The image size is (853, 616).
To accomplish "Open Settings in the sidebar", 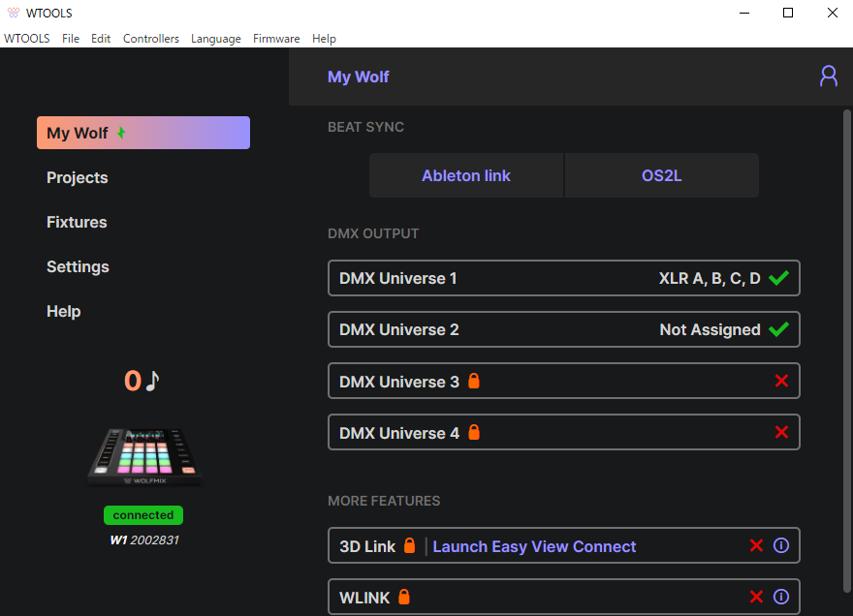I will 78,267.
